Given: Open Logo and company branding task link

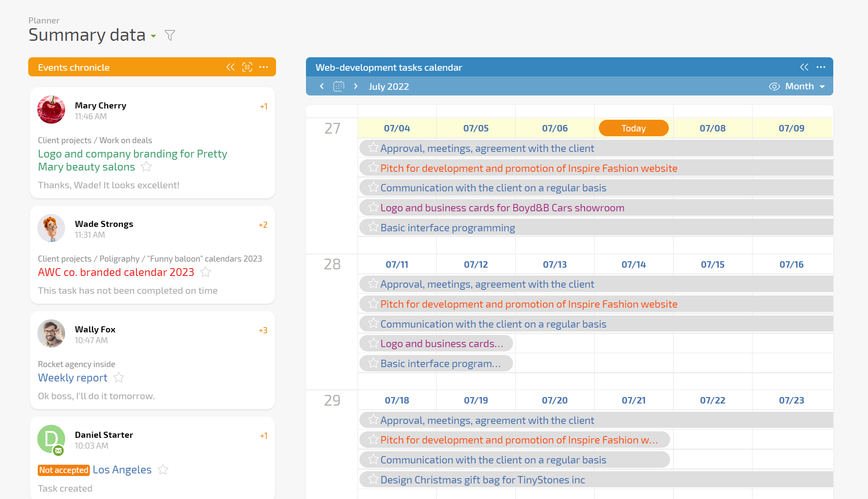Looking at the screenshot, I should click(x=132, y=160).
